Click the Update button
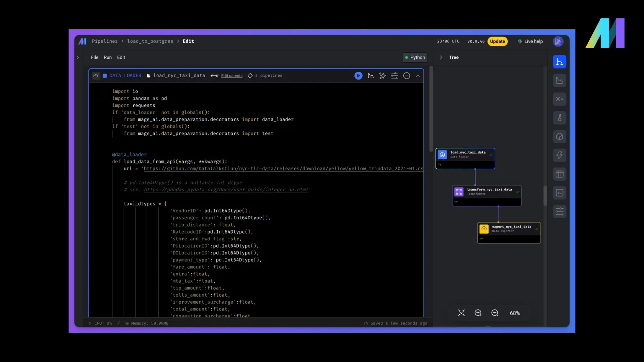The image size is (644, 362). 497,41
